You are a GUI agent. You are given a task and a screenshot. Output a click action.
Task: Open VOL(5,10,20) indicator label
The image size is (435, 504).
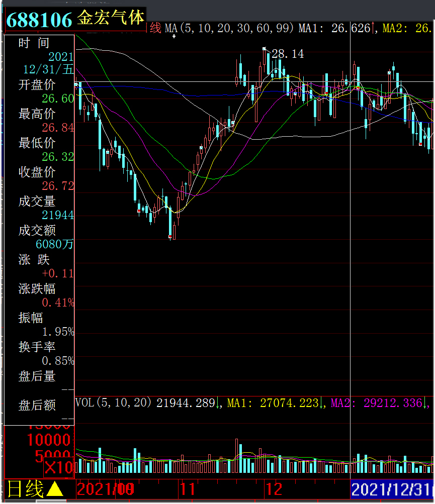click(x=114, y=402)
